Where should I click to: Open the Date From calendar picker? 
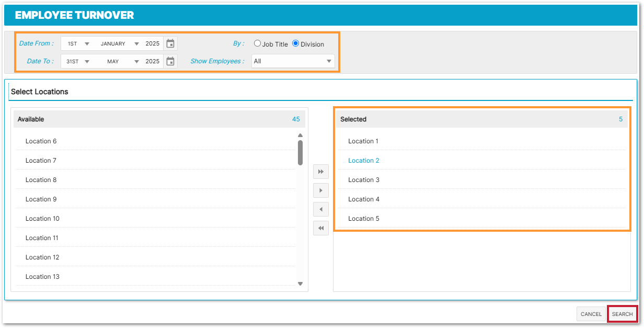tap(170, 44)
